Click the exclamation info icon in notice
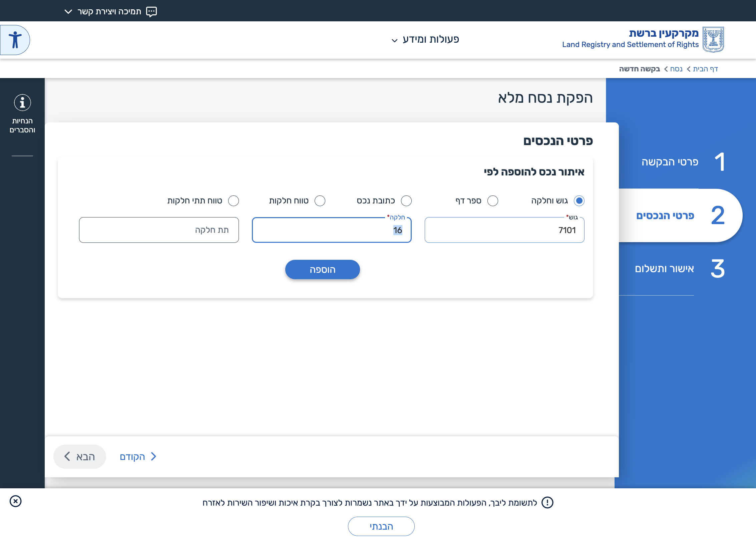This screenshot has width=756, height=549. point(547,502)
